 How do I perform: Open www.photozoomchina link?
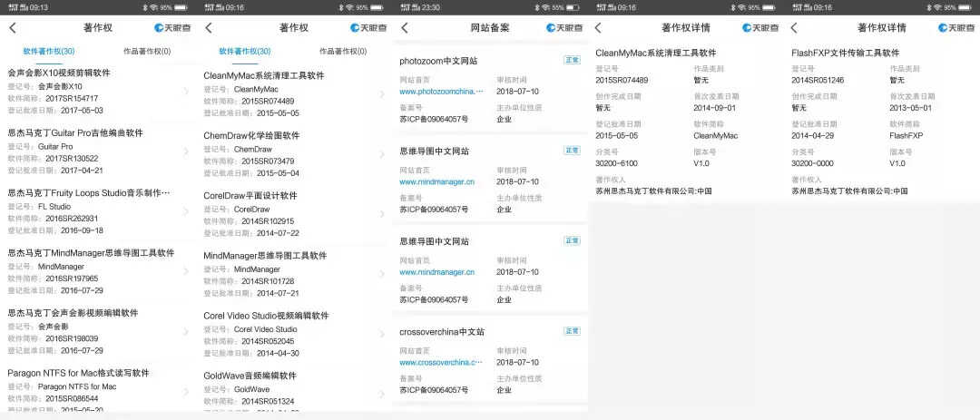(441, 92)
